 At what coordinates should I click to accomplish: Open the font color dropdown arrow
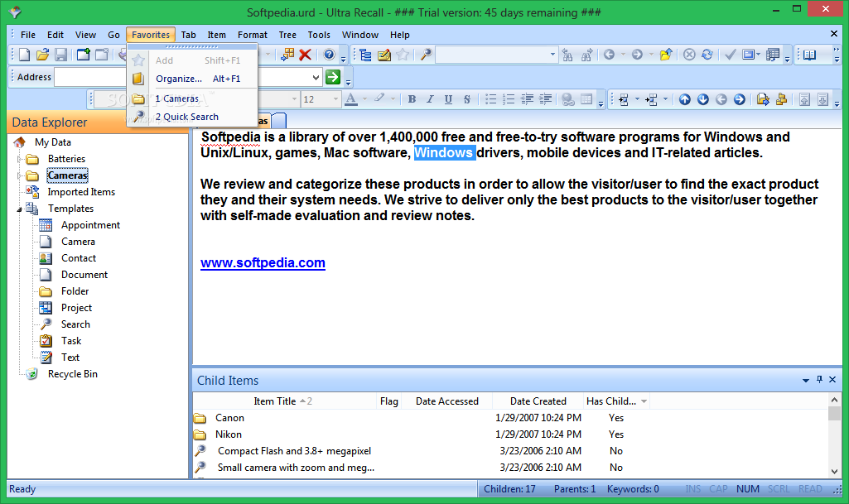coord(365,99)
